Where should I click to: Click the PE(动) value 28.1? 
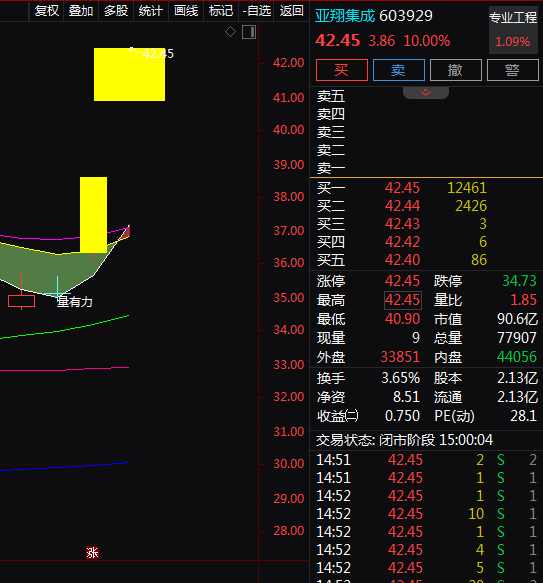pyautogui.click(x=523, y=416)
